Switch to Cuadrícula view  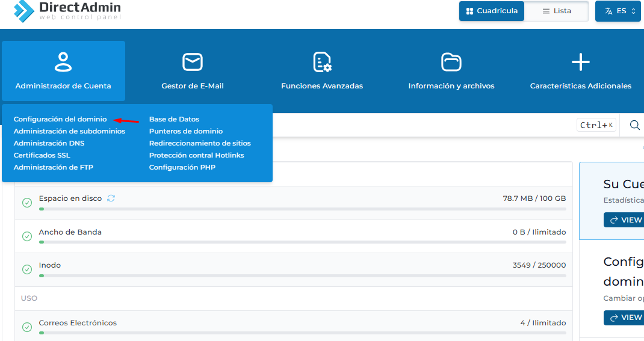[x=492, y=11]
